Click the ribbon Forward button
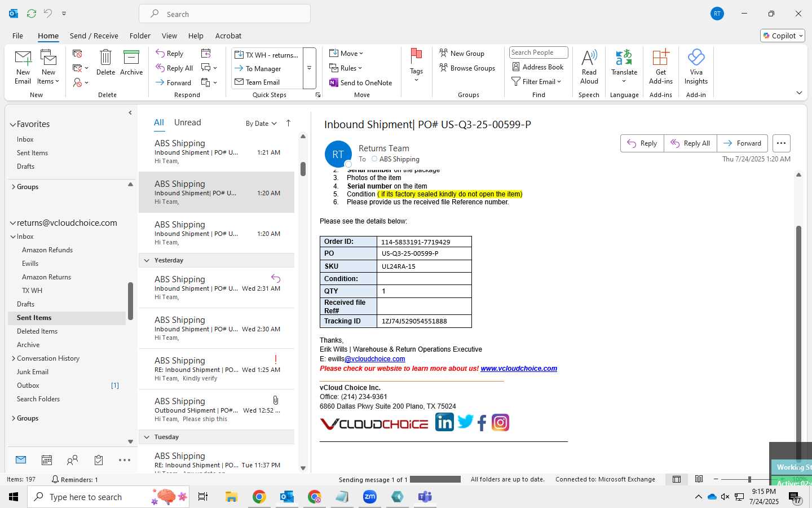Viewport: 812px width, 508px height. (x=174, y=83)
